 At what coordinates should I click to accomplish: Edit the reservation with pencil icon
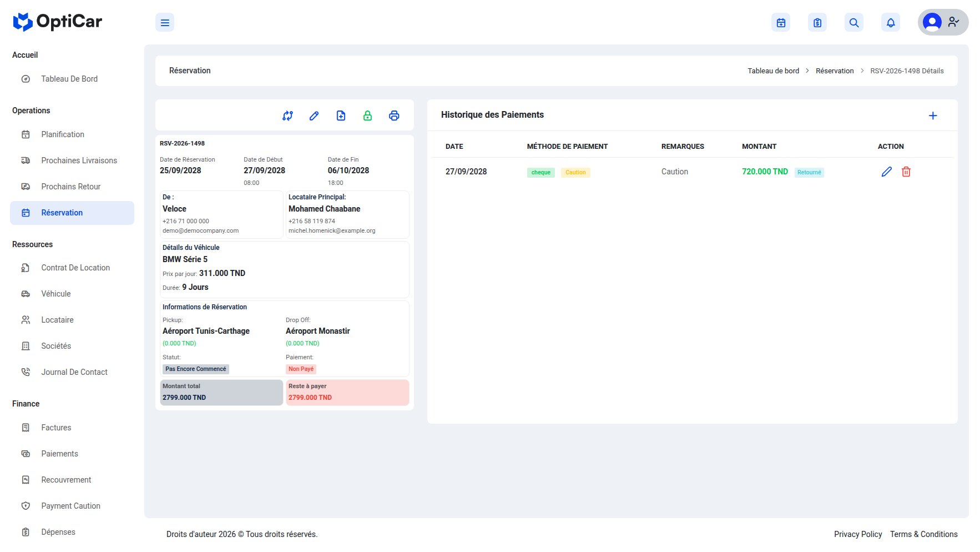(314, 116)
